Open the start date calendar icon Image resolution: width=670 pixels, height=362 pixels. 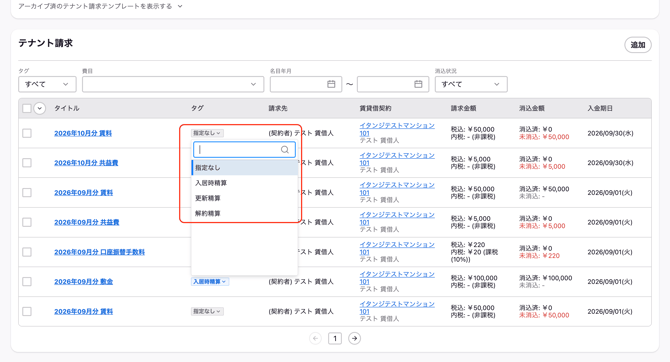coord(331,84)
